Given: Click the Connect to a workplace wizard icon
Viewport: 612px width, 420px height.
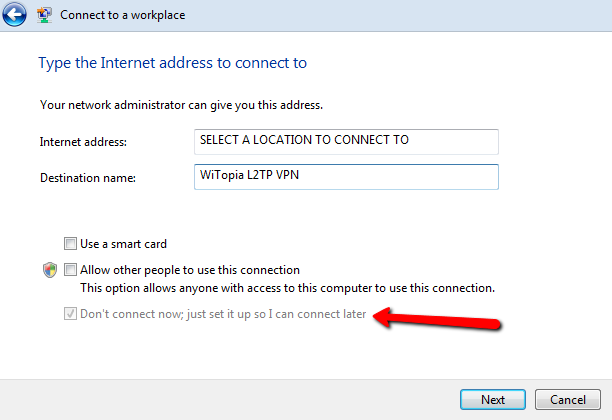Looking at the screenshot, I should (x=44, y=15).
